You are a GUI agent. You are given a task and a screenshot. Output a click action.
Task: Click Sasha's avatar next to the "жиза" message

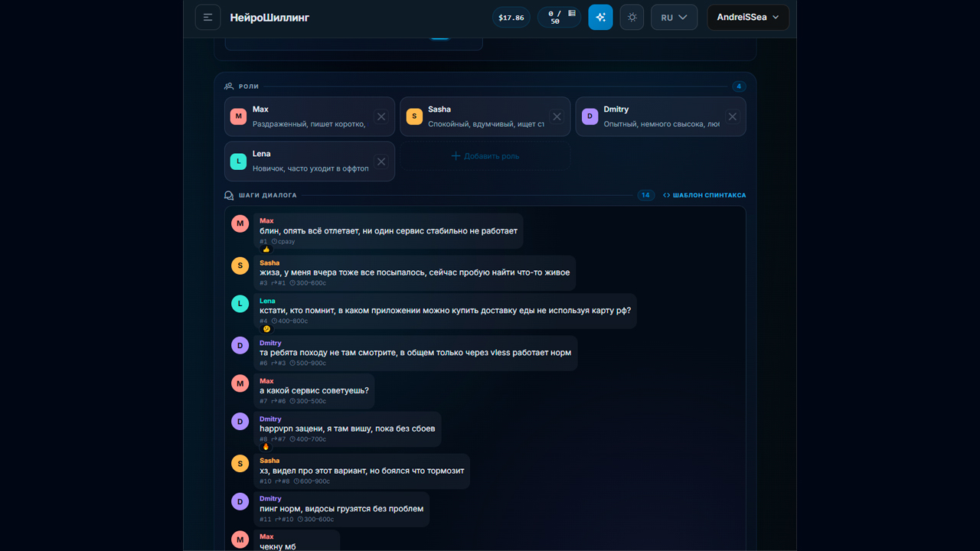[x=240, y=266]
